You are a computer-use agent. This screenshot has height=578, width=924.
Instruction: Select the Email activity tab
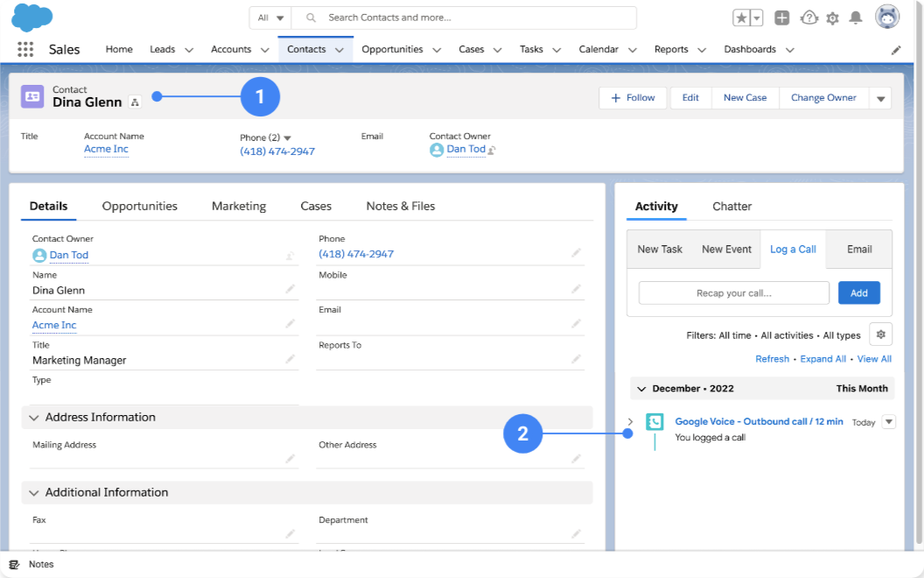click(x=859, y=250)
